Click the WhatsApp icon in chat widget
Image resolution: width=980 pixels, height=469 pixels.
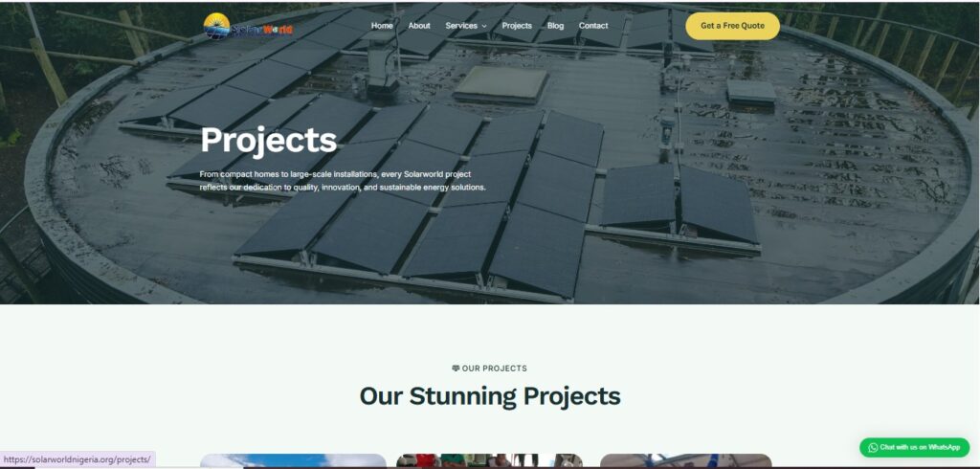(x=873, y=447)
